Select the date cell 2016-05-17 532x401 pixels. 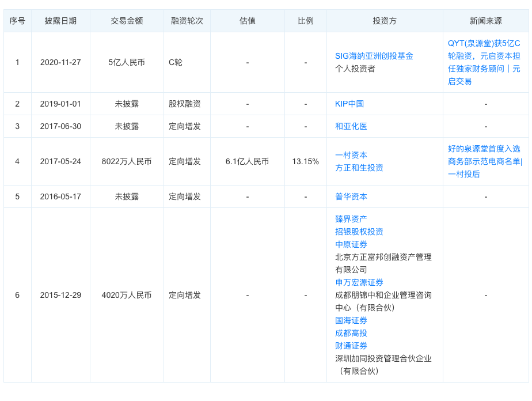[60, 196]
